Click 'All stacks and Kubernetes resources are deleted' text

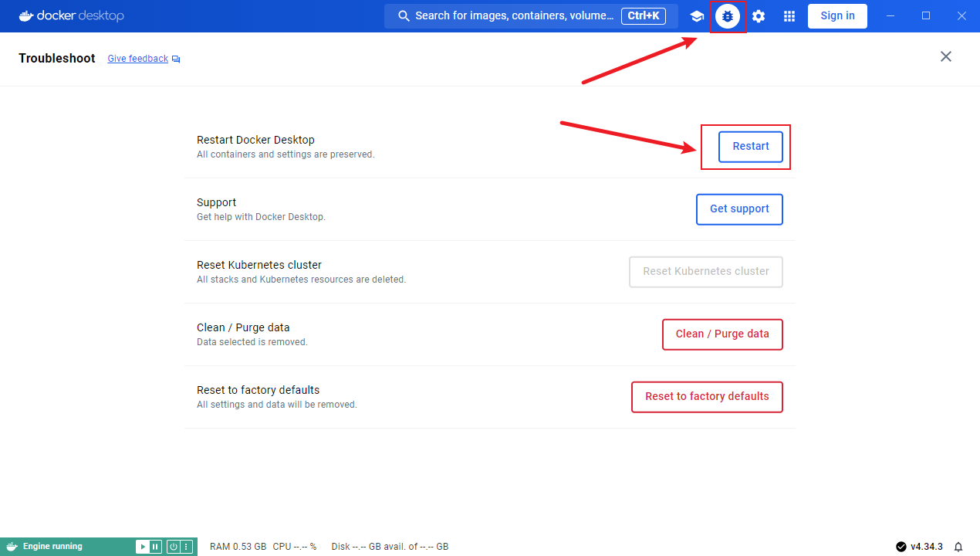pos(301,280)
